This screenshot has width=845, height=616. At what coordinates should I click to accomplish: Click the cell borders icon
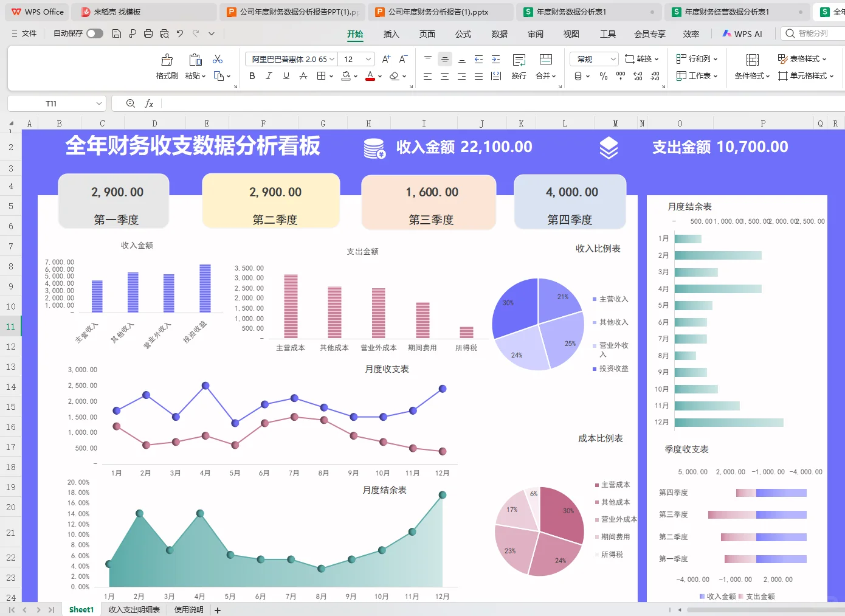[x=321, y=76]
